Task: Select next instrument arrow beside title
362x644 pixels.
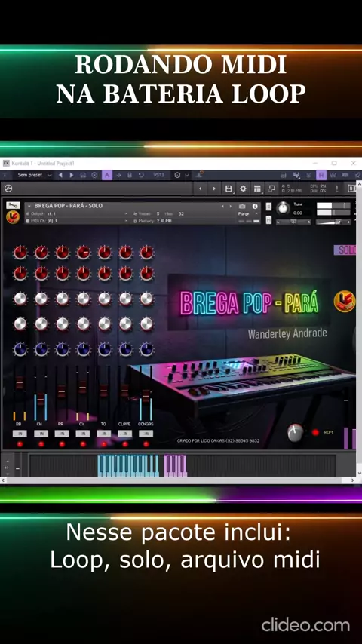Action: click(x=230, y=206)
